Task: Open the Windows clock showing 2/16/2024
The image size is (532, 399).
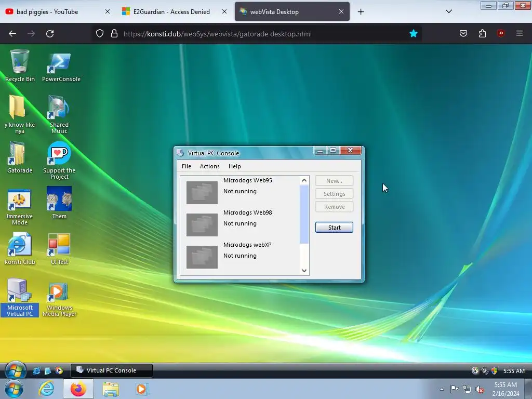Action: [506, 389]
